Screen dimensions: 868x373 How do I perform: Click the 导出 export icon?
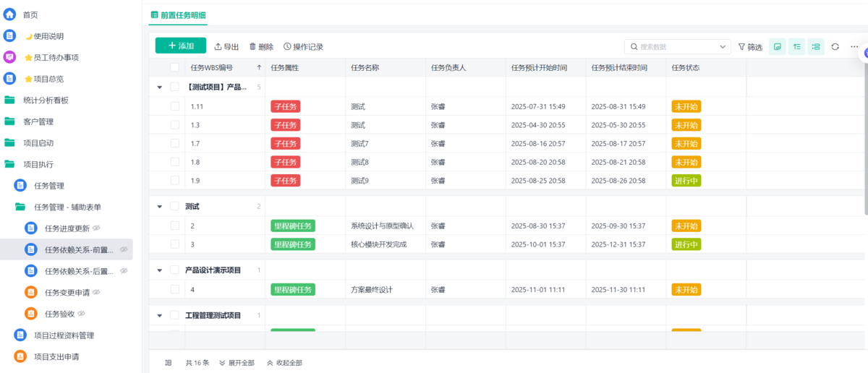click(218, 47)
